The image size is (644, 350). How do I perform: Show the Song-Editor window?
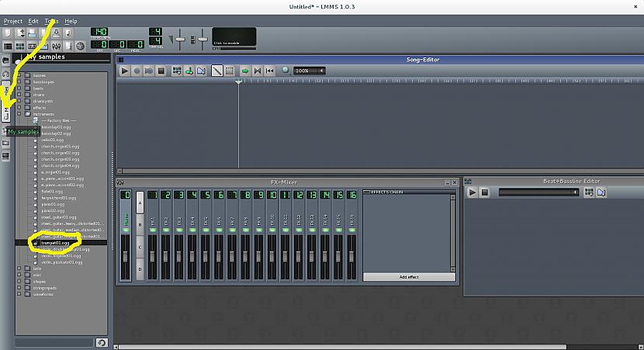pos(8,46)
